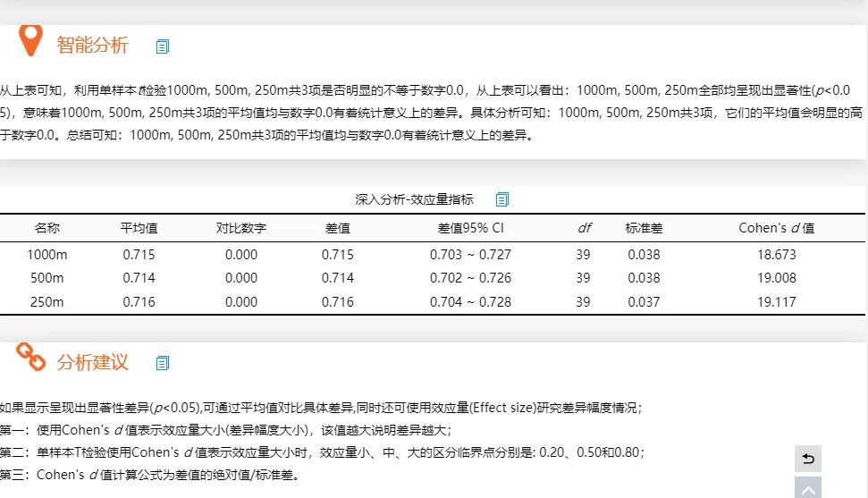Image resolution: width=868 pixels, height=498 pixels.
Task: Click the 250m mean value 0.716
Action: 139,302
